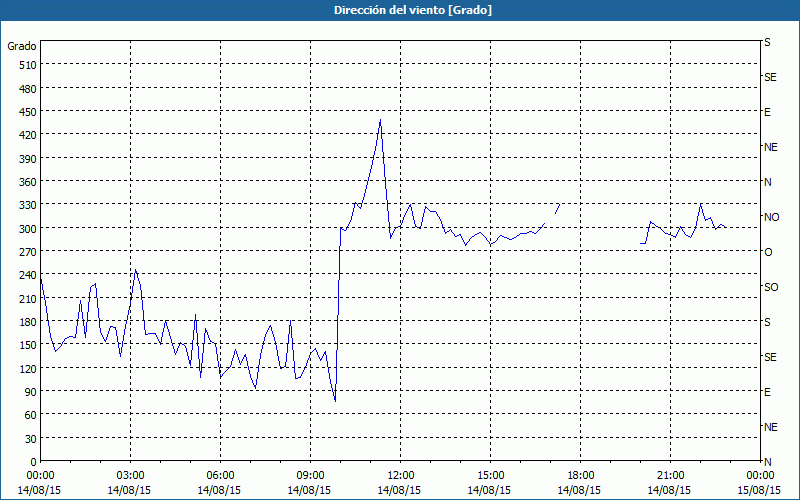Viewport: 800px width, 500px height.
Task: Click the 14/08/15 date under 06:00
Action: 219,490
